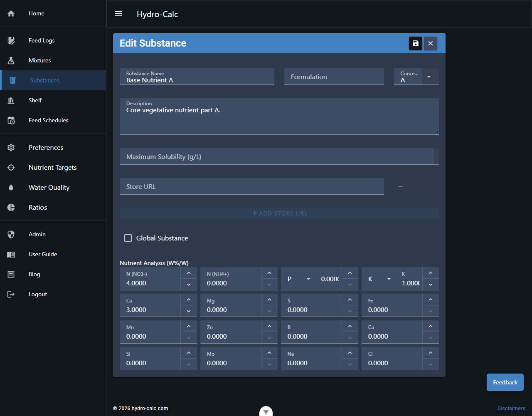532x416 pixels.
Task: Click the Mixtures flask icon
Action: coord(11,60)
